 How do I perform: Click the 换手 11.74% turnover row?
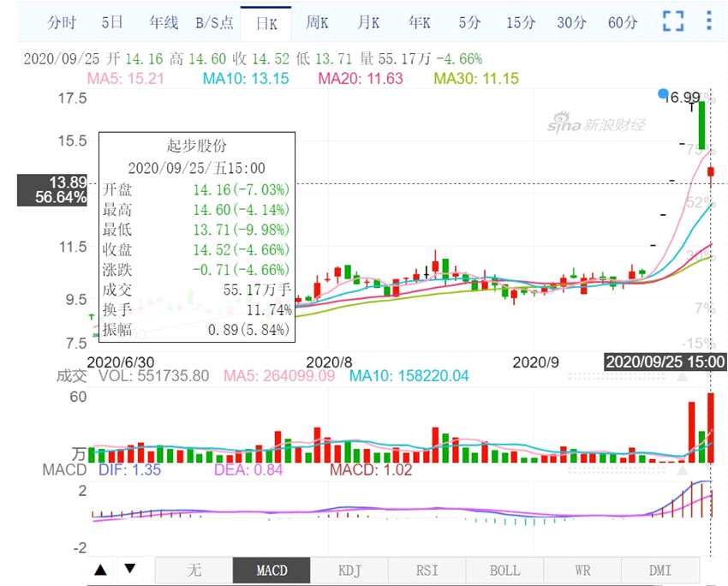(197, 310)
